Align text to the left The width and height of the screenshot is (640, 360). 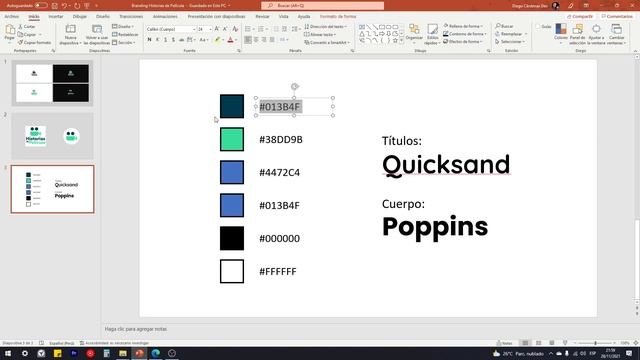[x=248, y=40]
